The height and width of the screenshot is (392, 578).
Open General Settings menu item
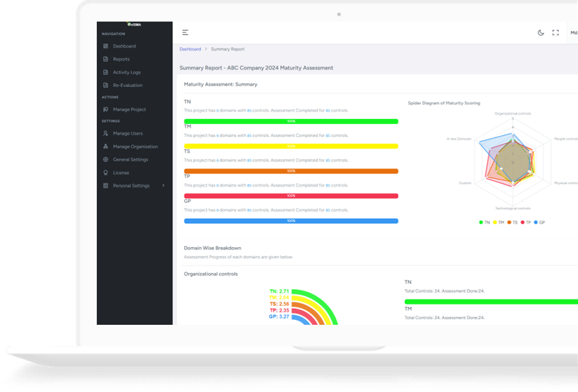(131, 160)
